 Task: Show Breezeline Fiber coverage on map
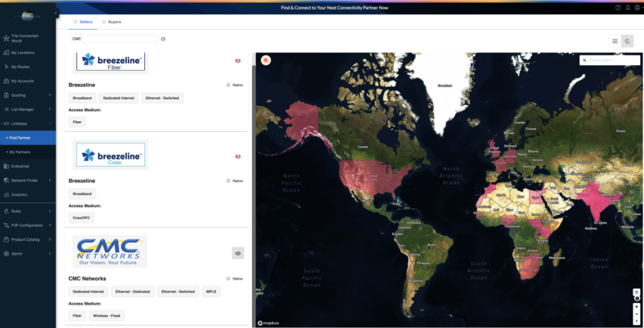pos(237,60)
